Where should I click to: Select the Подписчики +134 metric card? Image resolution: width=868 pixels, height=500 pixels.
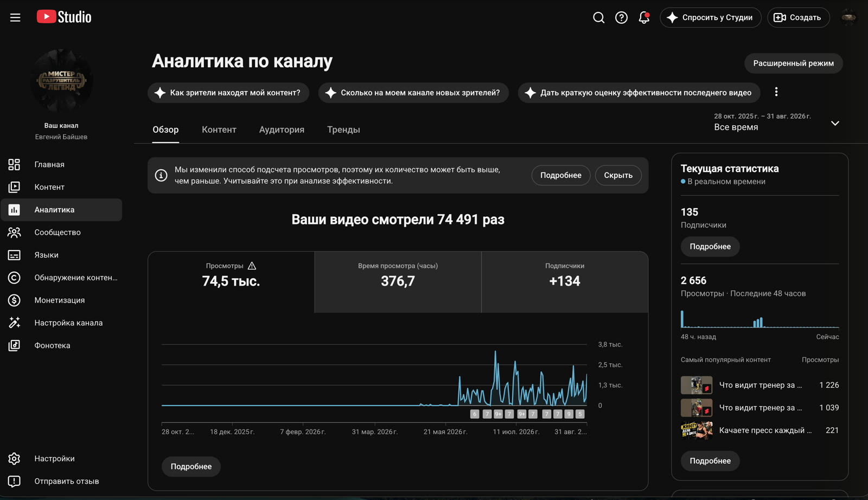565,282
